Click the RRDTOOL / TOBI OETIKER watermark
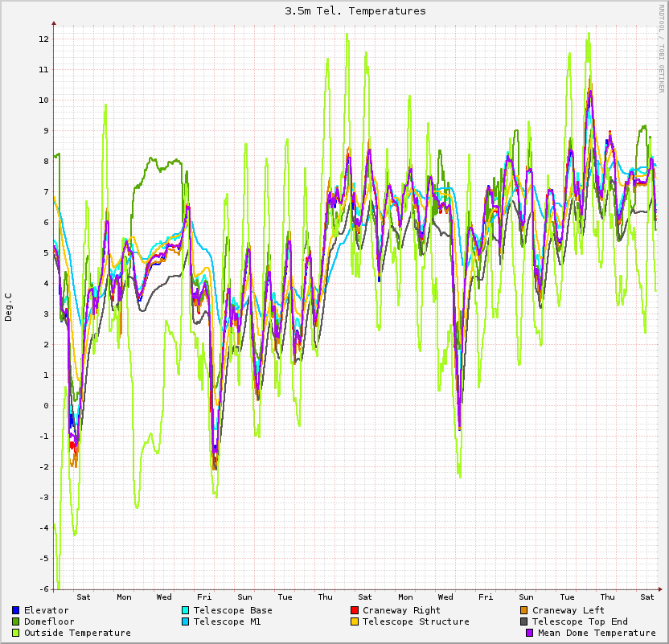The height and width of the screenshot is (644, 669). (662, 48)
